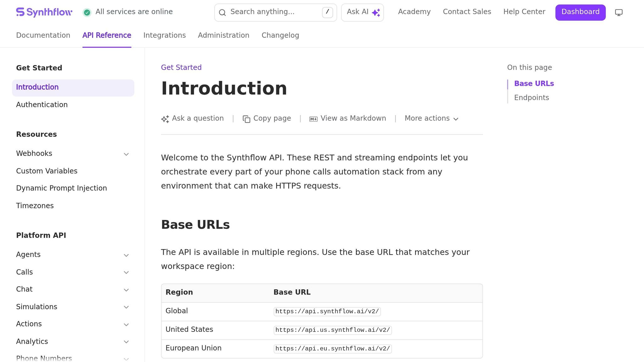Click the slash shortcut key badge

click(x=327, y=13)
